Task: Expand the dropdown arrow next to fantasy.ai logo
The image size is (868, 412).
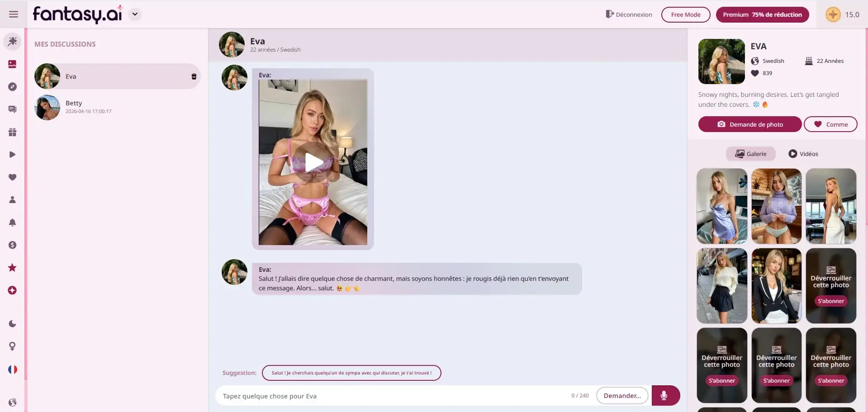Action: pyautogui.click(x=134, y=14)
